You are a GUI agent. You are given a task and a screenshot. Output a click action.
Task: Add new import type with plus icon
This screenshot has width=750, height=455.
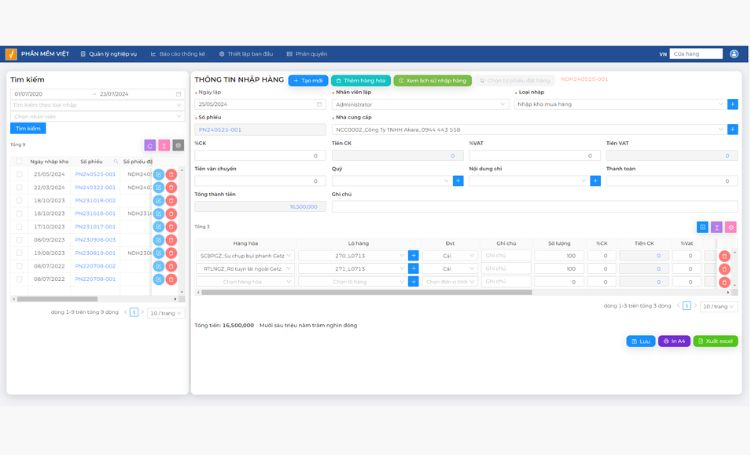[732, 104]
